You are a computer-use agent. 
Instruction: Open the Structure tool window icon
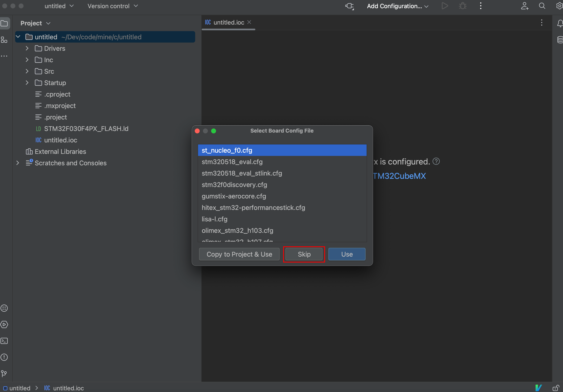(x=4, y=40)
